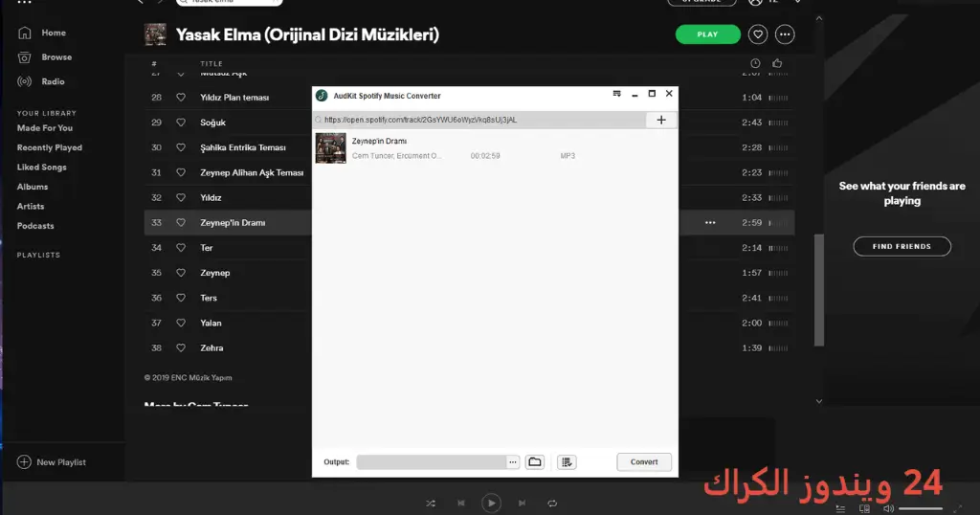Skip to previous track in playback bar
Screen dimensions: 980x515
coord(461,504)
